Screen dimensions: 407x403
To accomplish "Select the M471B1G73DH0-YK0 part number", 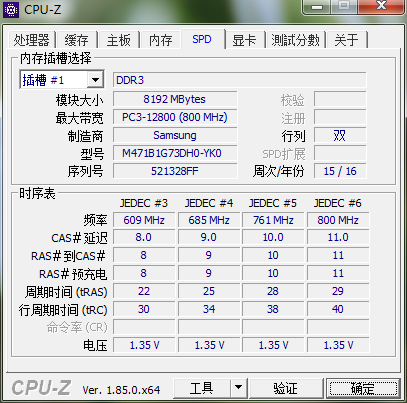I will tap(175, 153).
